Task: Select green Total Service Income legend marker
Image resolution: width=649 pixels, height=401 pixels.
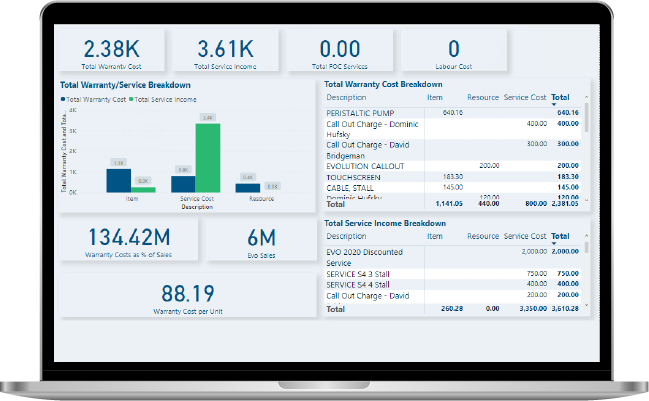Action: click(131, 99)
